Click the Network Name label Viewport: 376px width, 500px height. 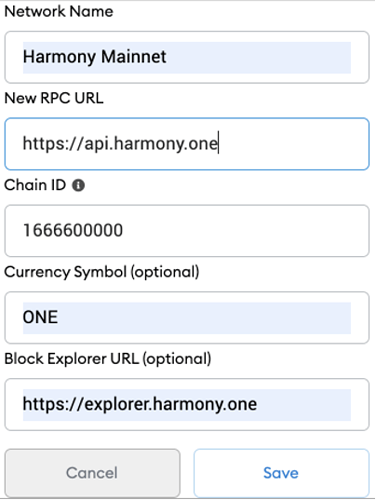[x=59, y=12]
